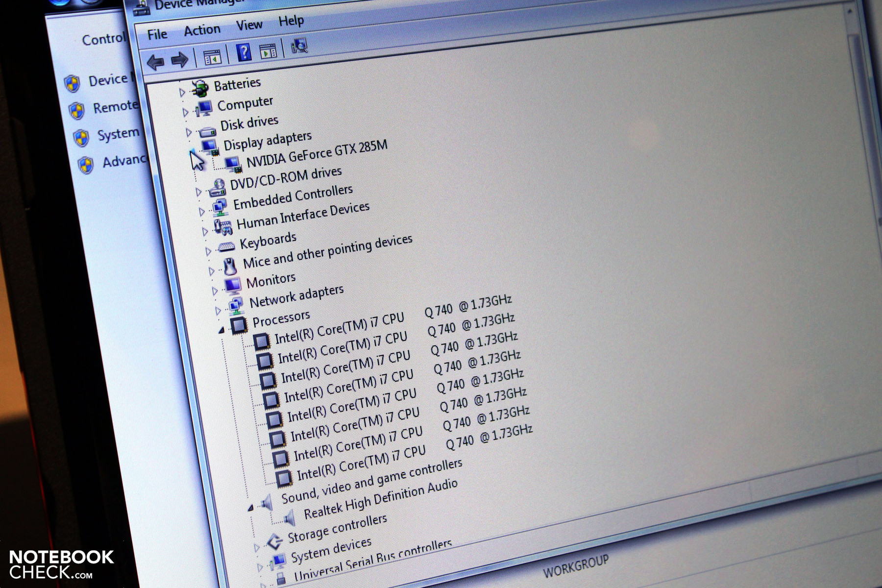
Task: Expand the Embedded Controllers node
Action: [x=202, y=211]
